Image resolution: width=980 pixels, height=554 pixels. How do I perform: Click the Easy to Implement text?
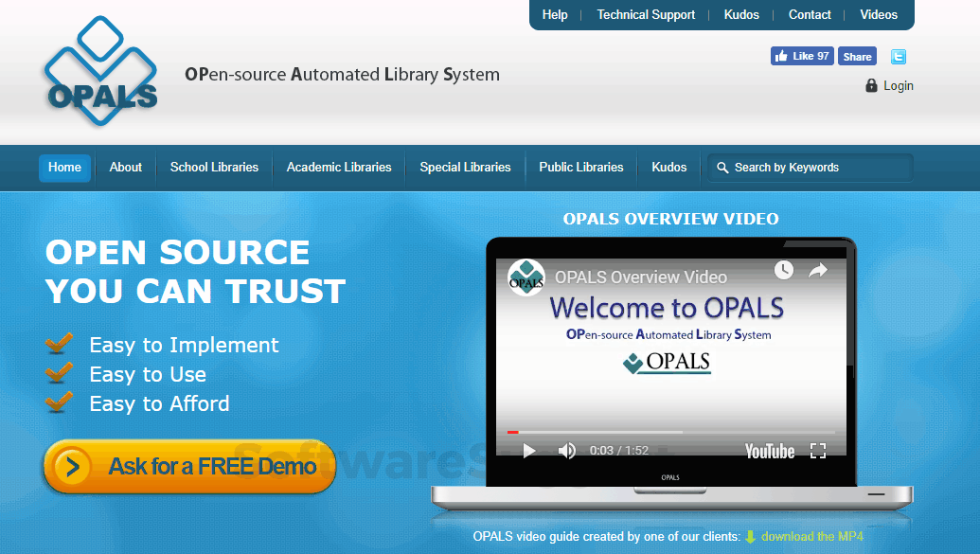(184, 345)
